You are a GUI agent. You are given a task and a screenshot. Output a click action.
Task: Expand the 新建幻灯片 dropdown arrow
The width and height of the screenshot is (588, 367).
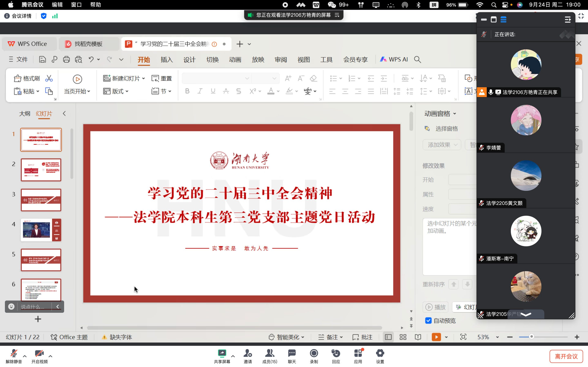144,78
